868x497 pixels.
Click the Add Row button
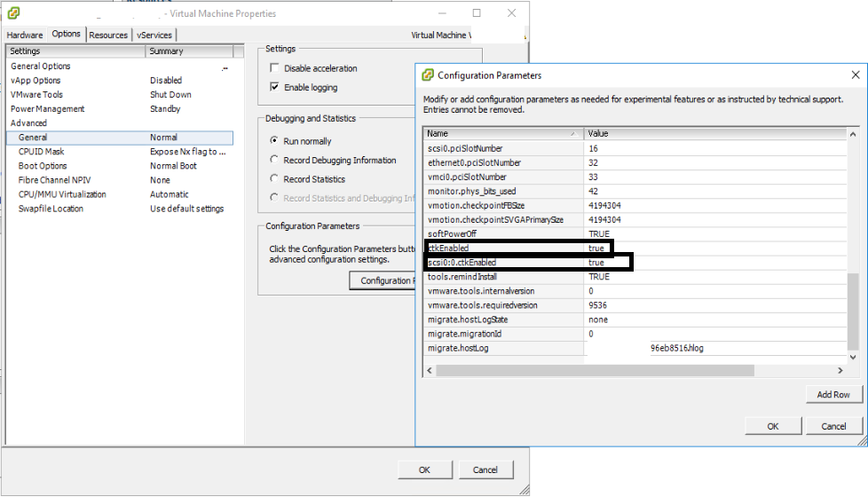point(833,394)
